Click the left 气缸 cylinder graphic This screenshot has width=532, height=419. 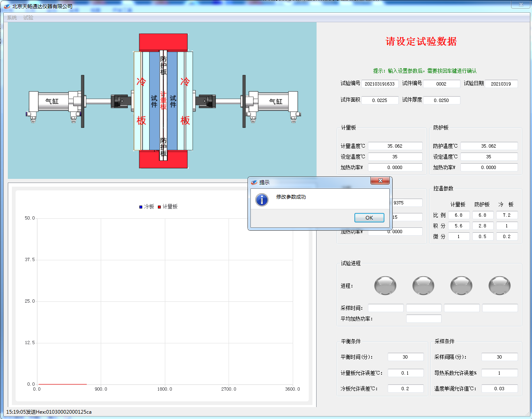[x=52, y=101]
